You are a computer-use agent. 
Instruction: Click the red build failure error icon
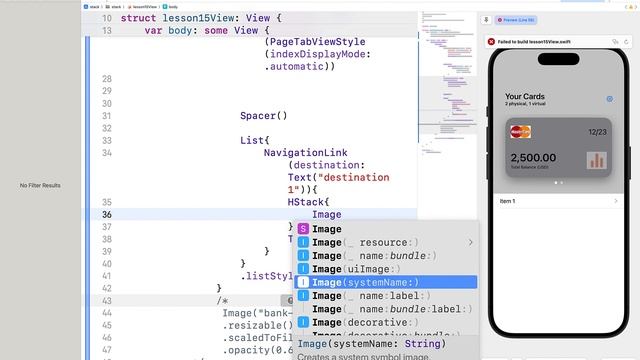pyautogui.click(x=491, y=42)
